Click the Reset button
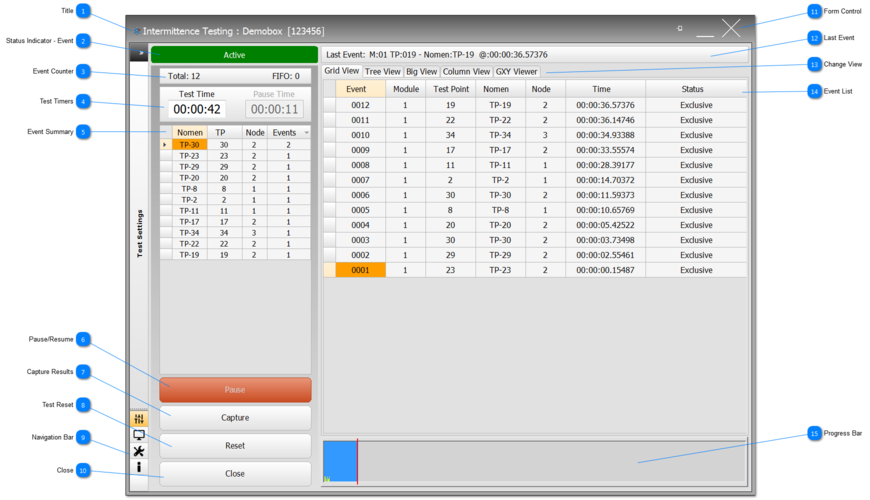Image resolution: width=870 pixels, height=500 pixels. [x=235, y=446]
